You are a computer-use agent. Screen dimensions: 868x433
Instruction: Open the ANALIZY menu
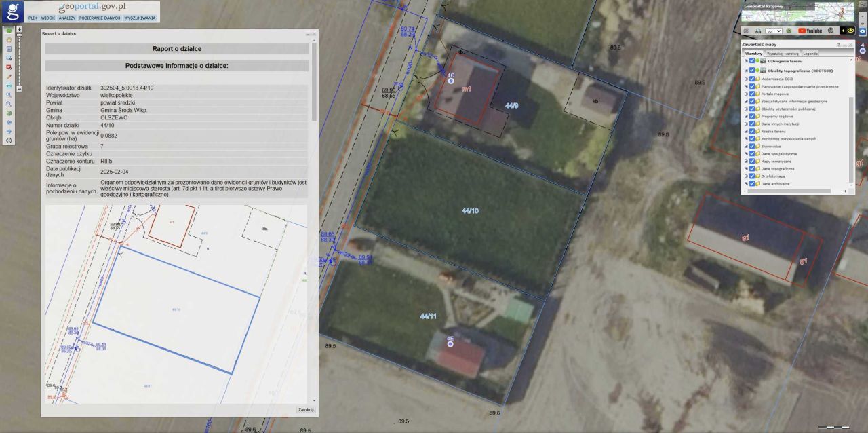[66, 18]
